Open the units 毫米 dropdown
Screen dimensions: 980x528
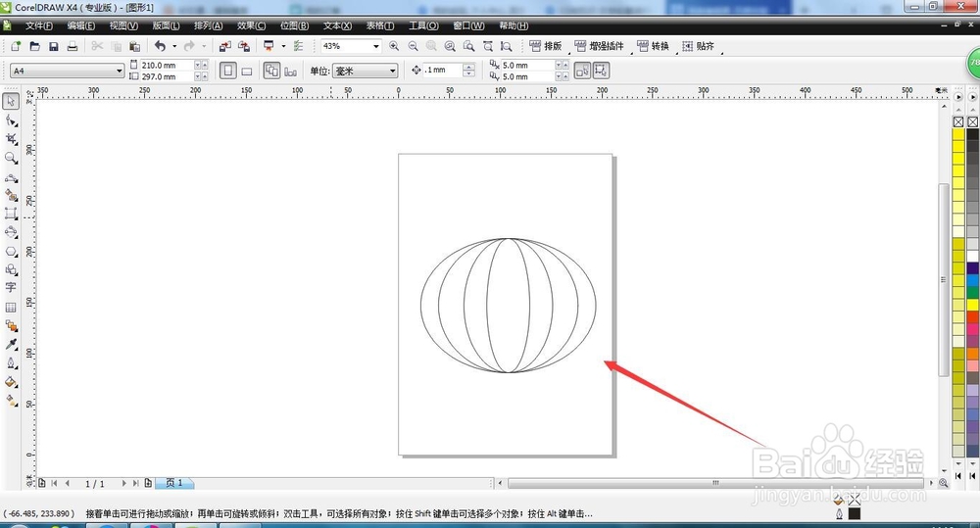(x=393, y=72)
